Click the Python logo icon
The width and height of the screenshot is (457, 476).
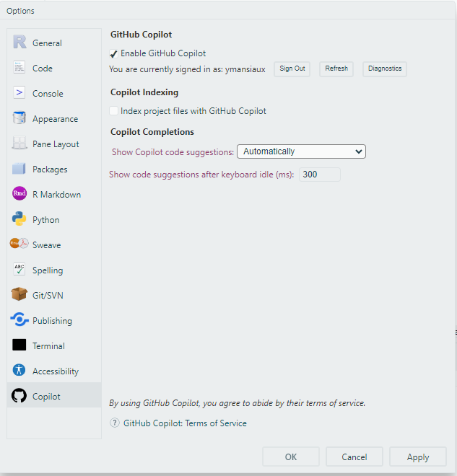pyautogui.click(x=19, y=219)
